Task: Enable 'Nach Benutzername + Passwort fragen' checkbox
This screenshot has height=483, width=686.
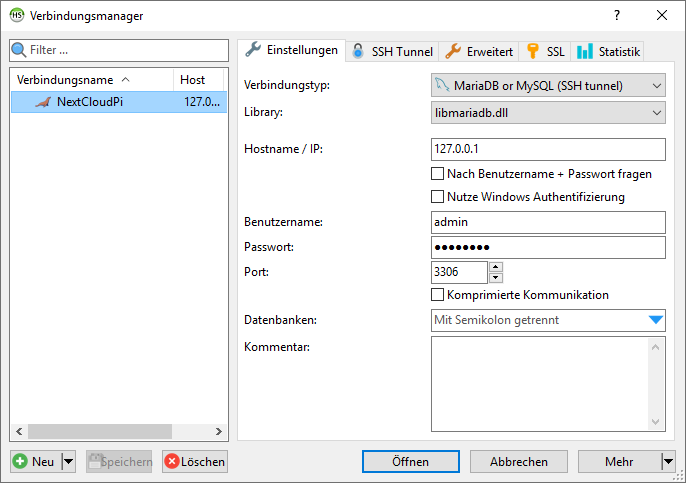Action: tap(437, 174)
